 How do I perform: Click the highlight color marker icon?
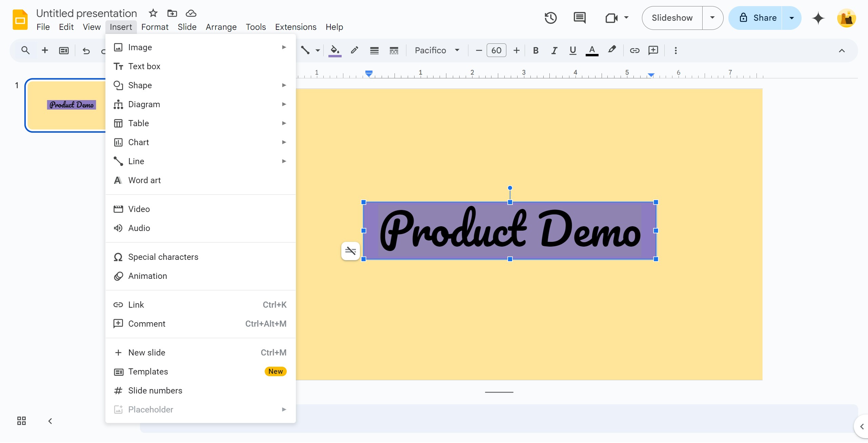pos(612,50)
